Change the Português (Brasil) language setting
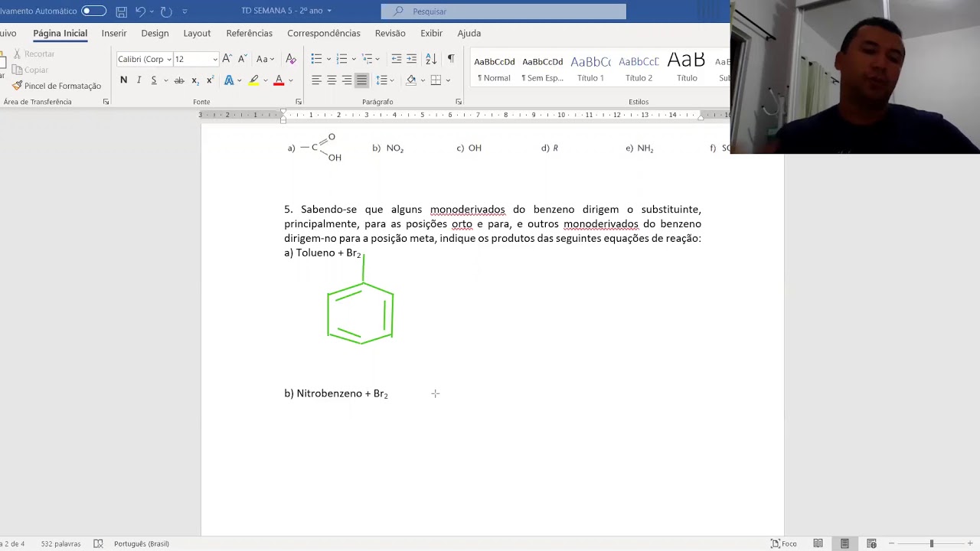This screenshot has height=551, width=980. tap(142, 544)
